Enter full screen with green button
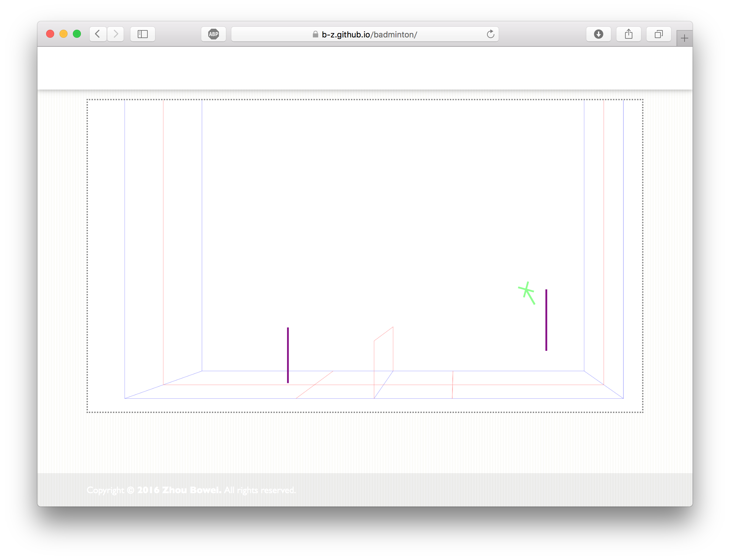730x560 pixels. tap(77, 34)
